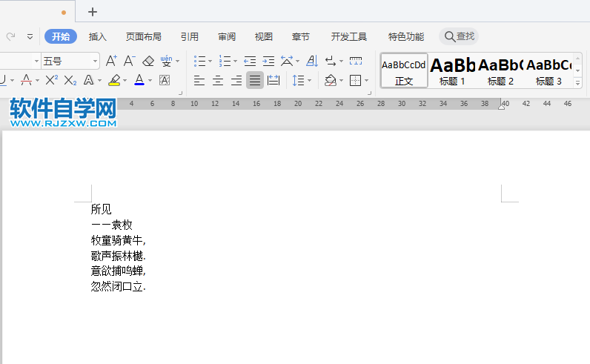Image resolution: width=590 pixels, height=364 pixels.
Task: Open the Phonetic Guide (wén) tool
Action: pyautogui.click(x=166, y=61)
